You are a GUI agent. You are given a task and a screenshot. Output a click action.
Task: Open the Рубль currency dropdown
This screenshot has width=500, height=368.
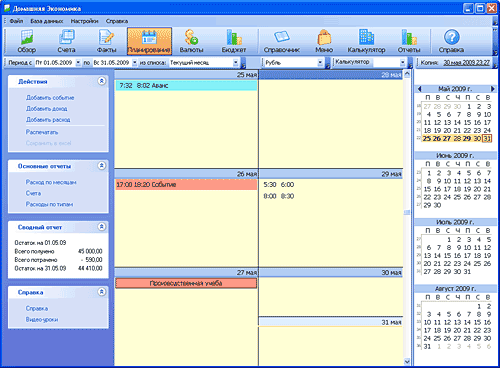[320, 62]
